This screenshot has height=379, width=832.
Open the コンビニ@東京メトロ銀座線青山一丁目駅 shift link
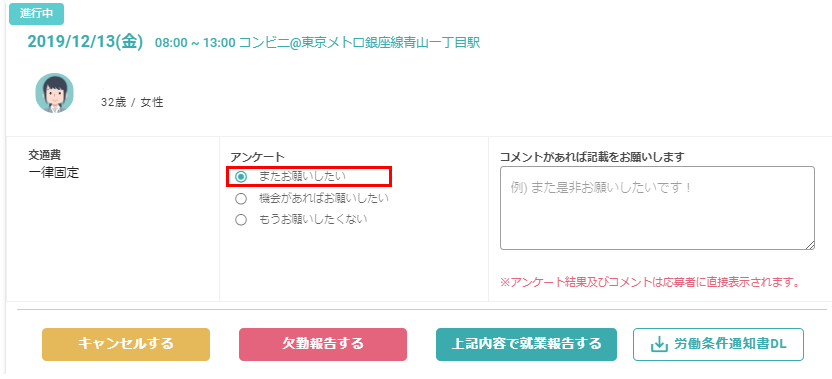(x=360, y=43)
